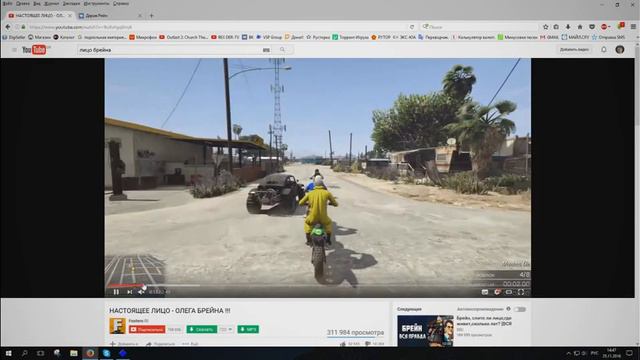Open the extension icon with red badge
Screen dimensions: 640x360
tap(621, 26)
